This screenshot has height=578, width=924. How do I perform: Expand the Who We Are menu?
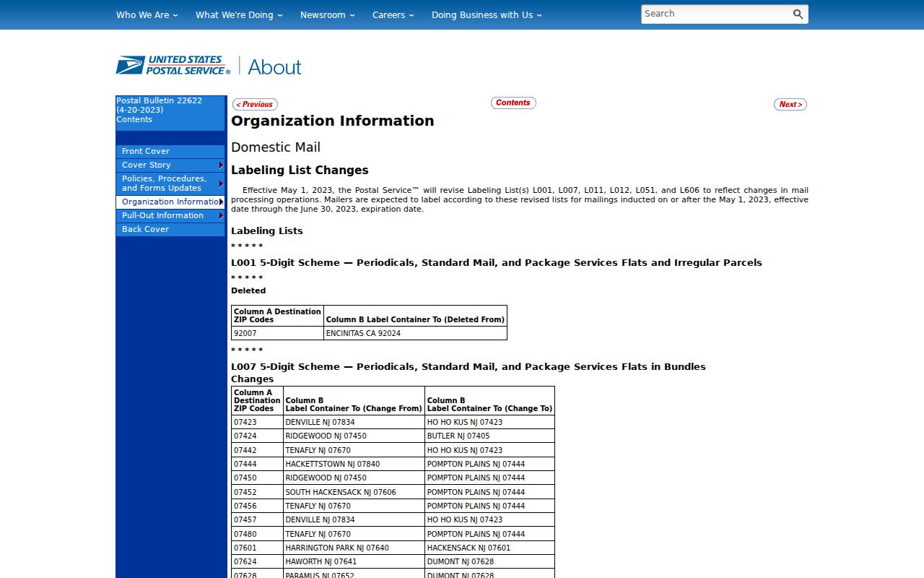click(x=147, y=14)
